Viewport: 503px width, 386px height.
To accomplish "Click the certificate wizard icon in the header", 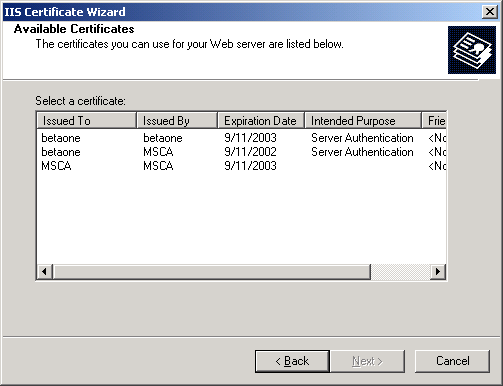I will 472,50.
